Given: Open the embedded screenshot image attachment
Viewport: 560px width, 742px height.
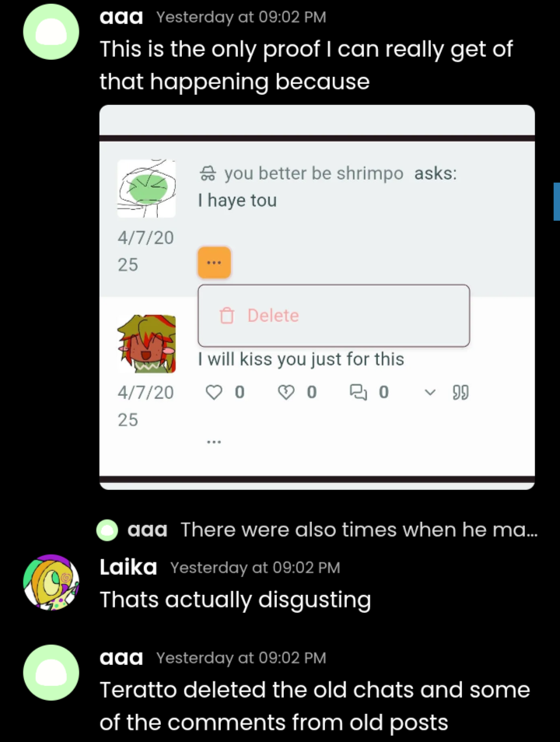Looking at the screenshot, I should pos(317,297).
